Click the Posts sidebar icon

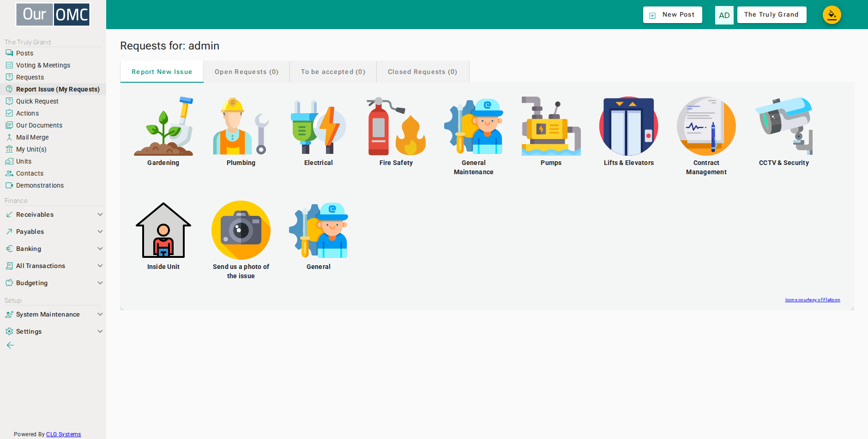(9, 53)
